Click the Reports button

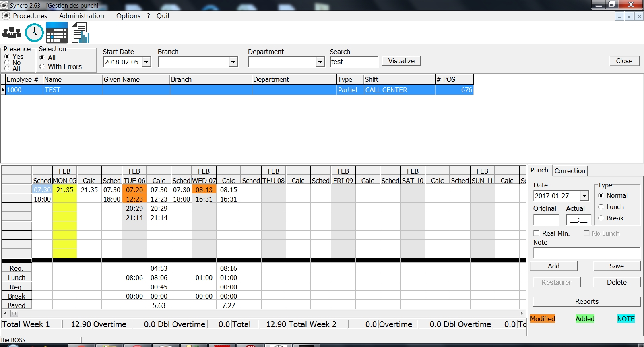click(x=586, y=301)
